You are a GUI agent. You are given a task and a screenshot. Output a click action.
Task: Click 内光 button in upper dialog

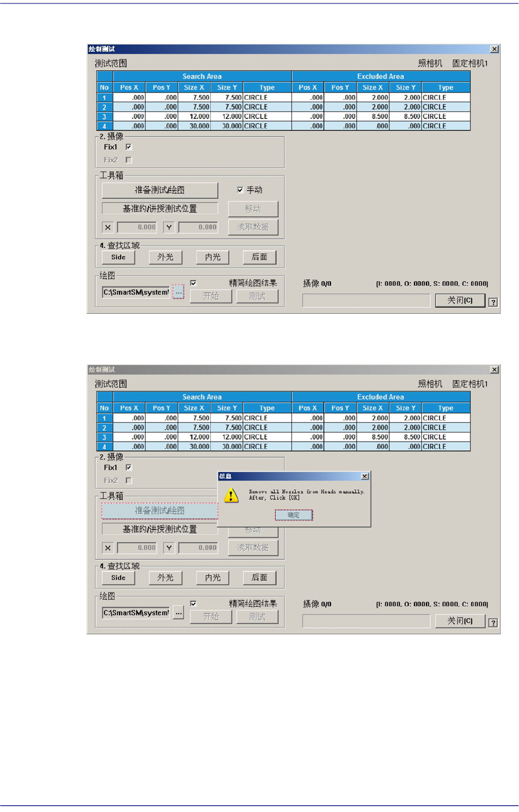tap(213, 257)
